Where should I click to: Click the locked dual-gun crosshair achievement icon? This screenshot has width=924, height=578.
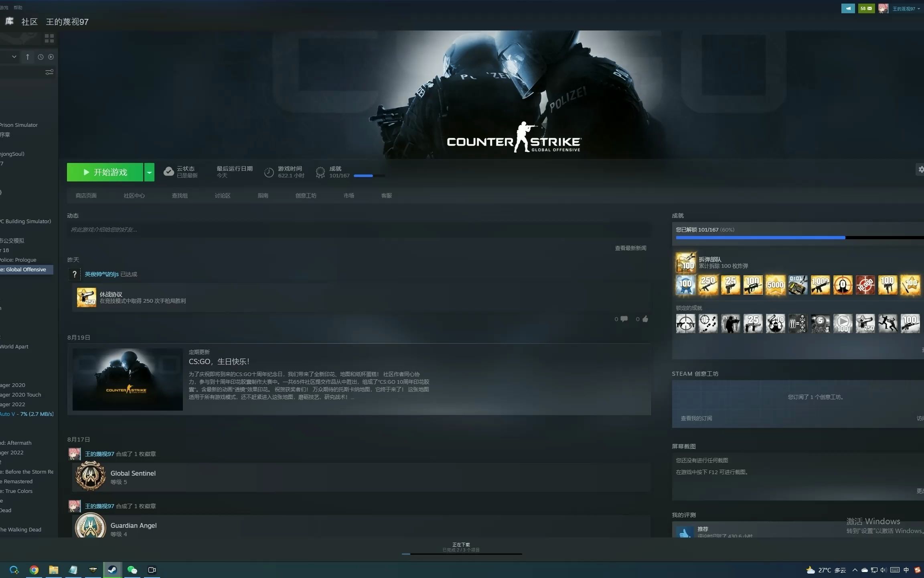(x=686, y=324)
